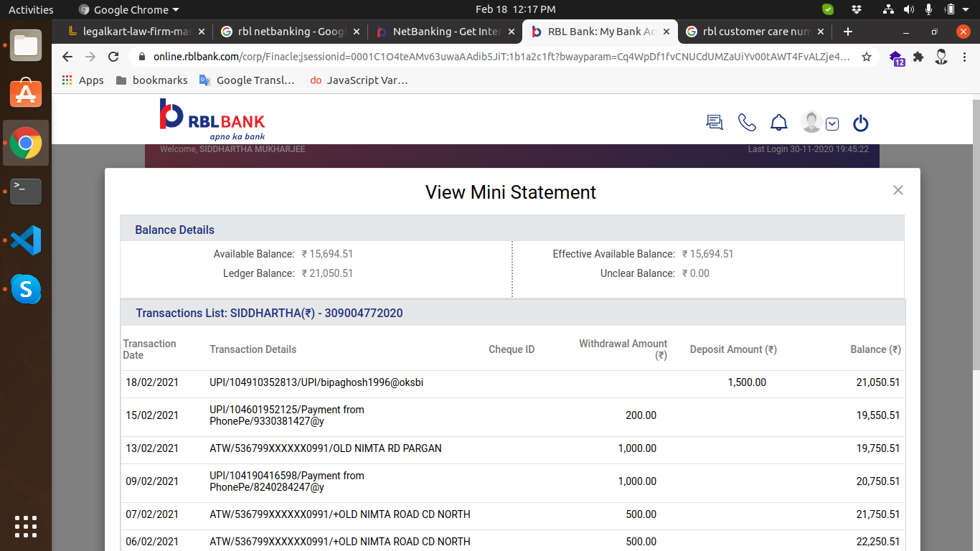Open the Chrome extensions puzzle icon

[x=918, y=57]
